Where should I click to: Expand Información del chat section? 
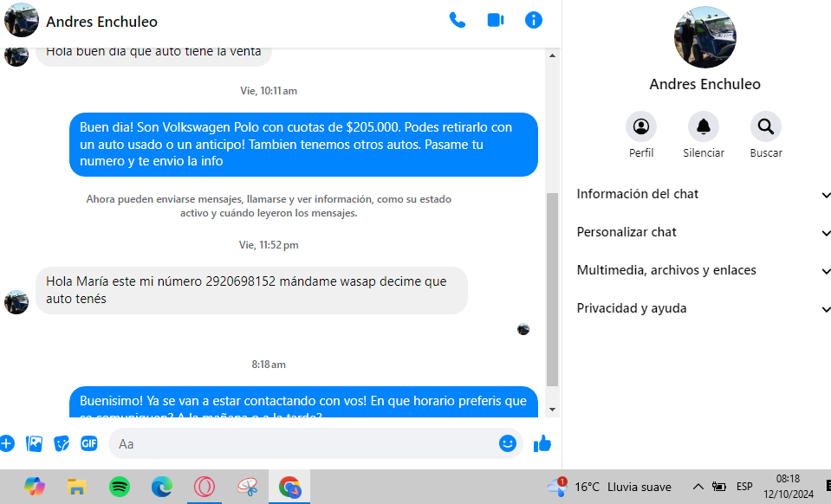tap(702, 194)
